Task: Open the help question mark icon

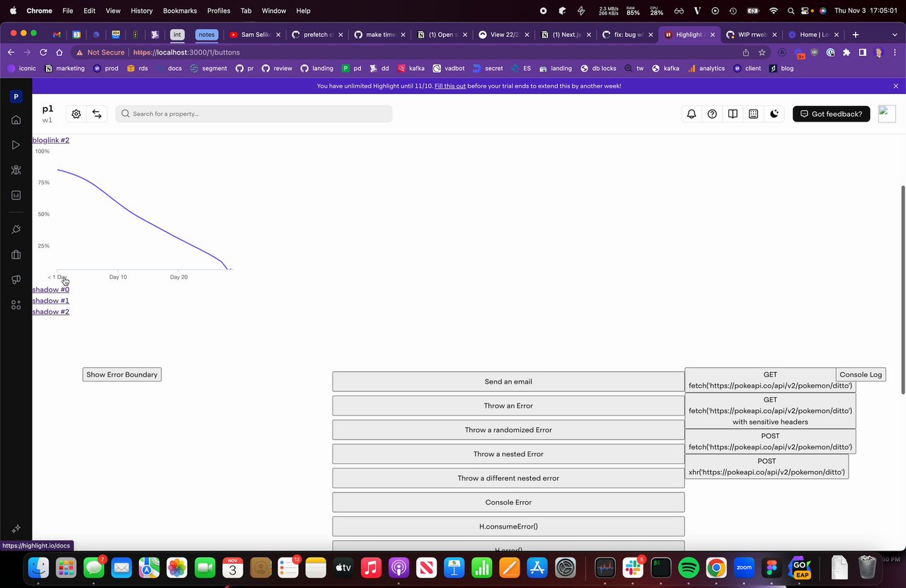Action: [712, 114]
